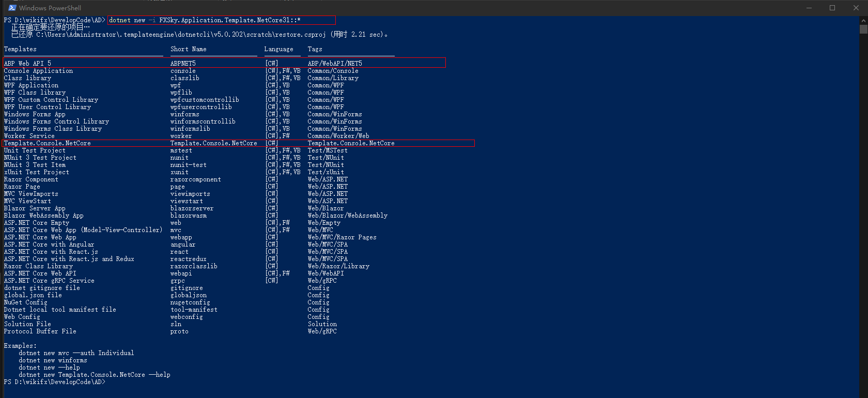This screenshot has width=868, height=398.
Task: Click the 'ASP.NET Core Empty' template name
Action: [x=36, y=223]
